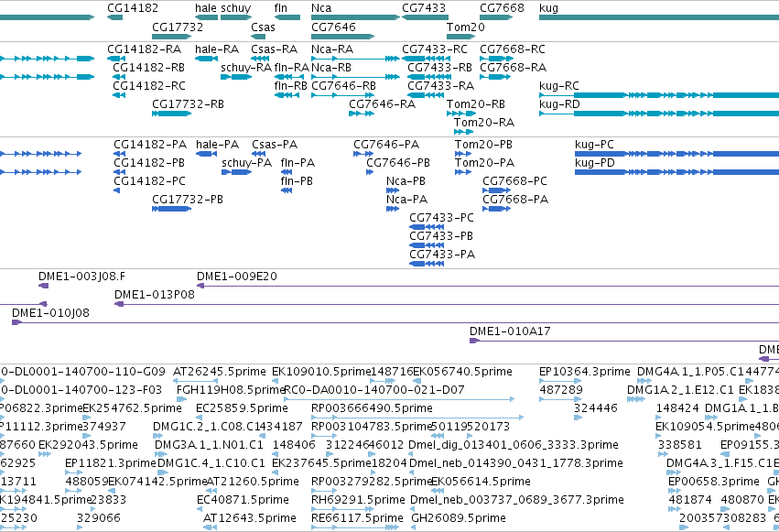Open the Tom20 gene label

tap(466, 27)
